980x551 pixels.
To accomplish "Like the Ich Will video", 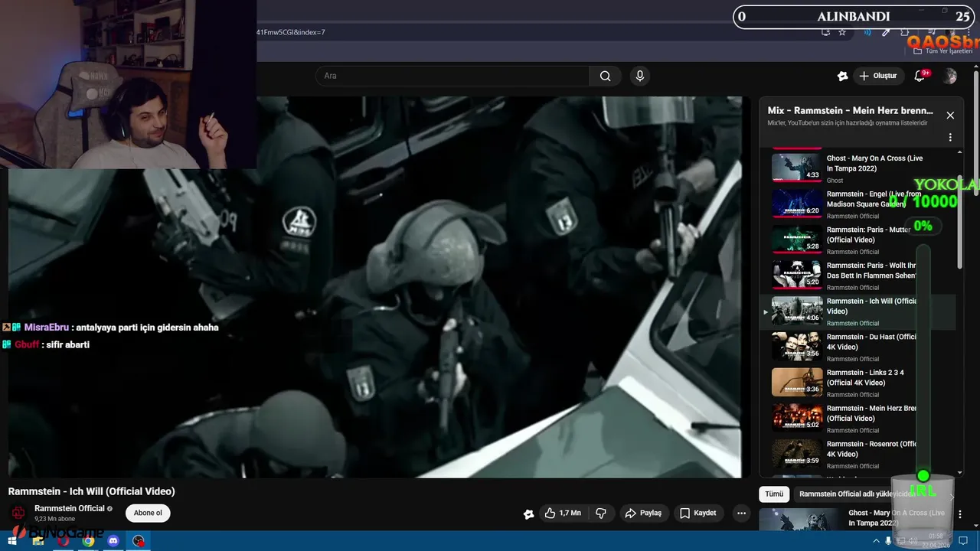I will pos(562,513).
